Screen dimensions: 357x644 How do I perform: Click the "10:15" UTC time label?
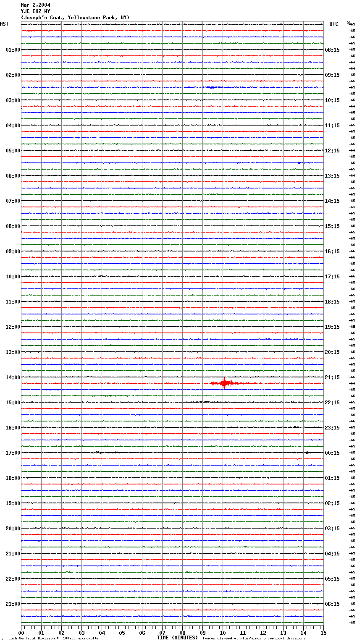click(x=332, y=100)
